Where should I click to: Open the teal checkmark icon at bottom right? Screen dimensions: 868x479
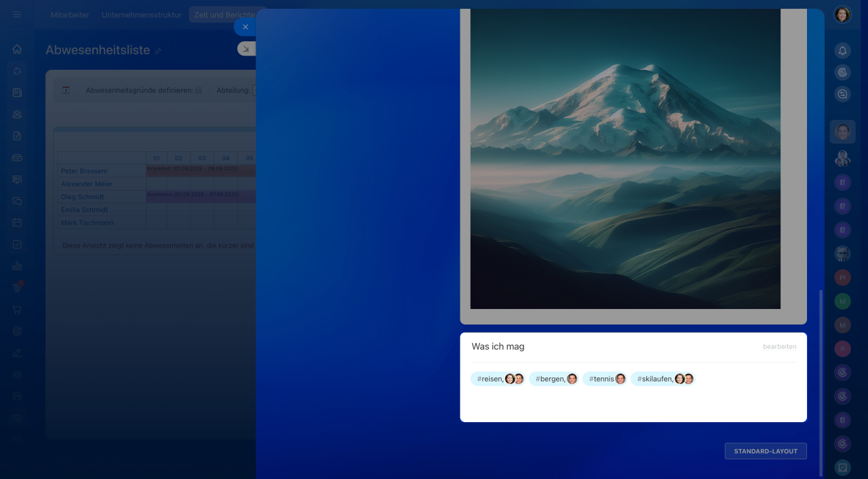tap(842, 467)
